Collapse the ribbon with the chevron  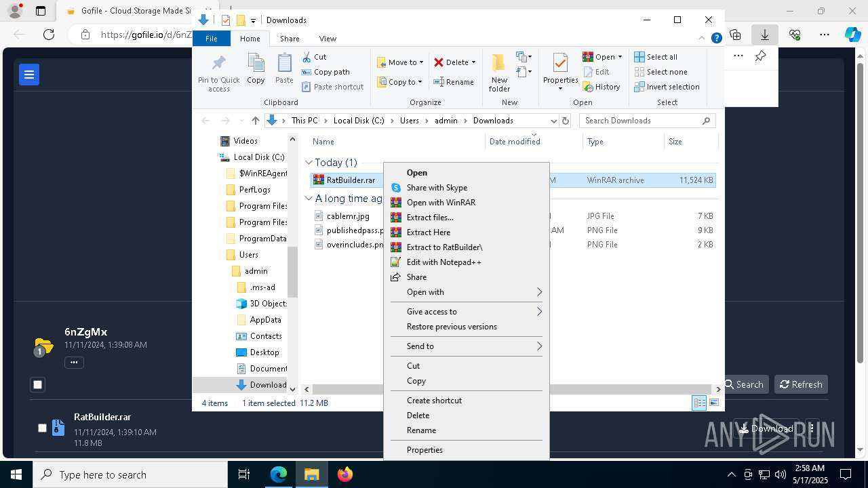703,39
